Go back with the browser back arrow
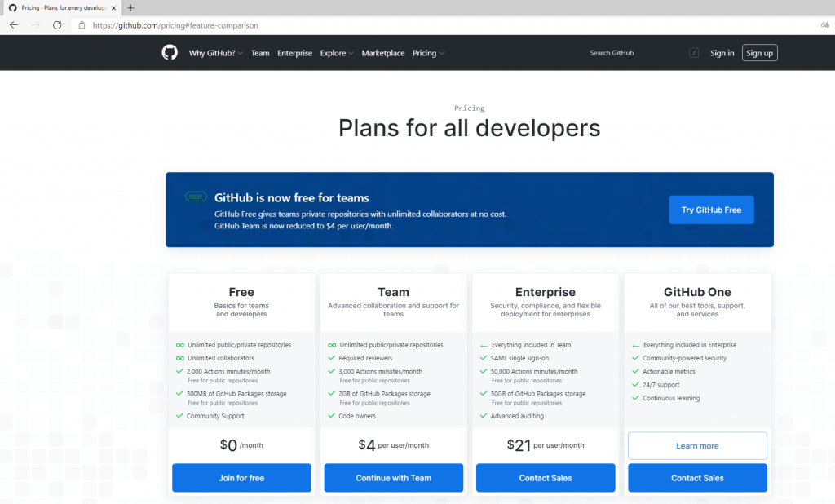 click(x=14, y=25)
